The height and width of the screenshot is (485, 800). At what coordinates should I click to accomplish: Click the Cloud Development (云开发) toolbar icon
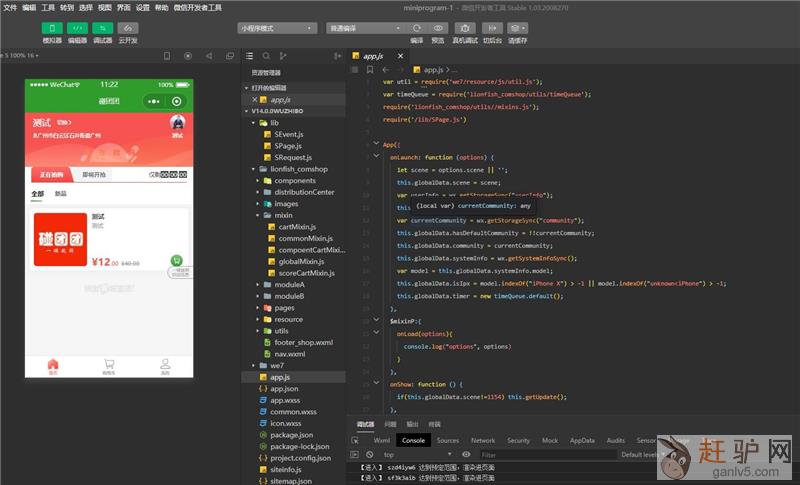[128, 28]
